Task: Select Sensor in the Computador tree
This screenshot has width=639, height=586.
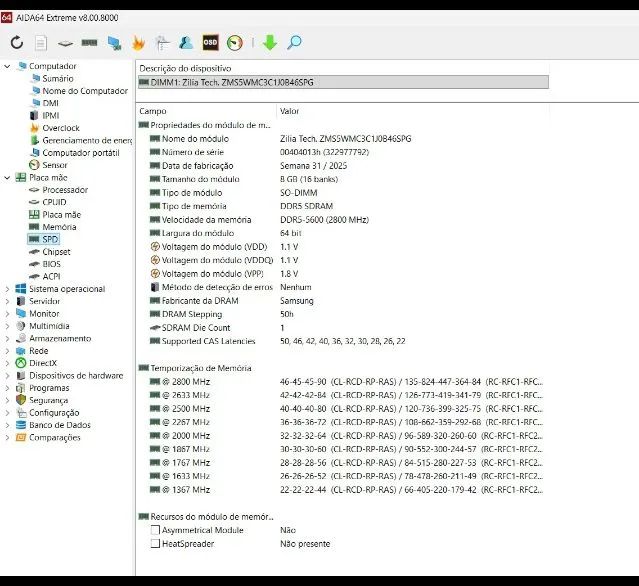Action: [x=54, y=165]
